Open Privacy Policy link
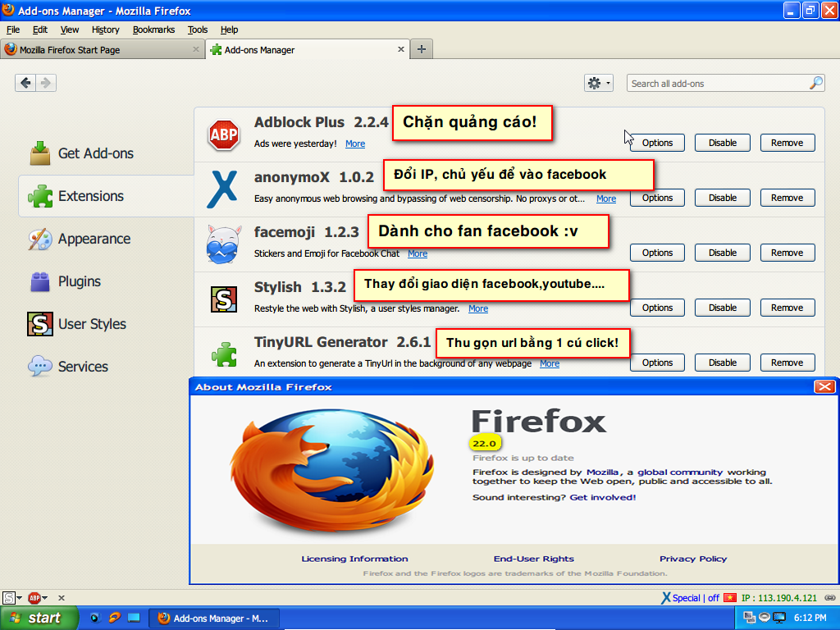Screen dimensions: 840x630 [693, 559]
